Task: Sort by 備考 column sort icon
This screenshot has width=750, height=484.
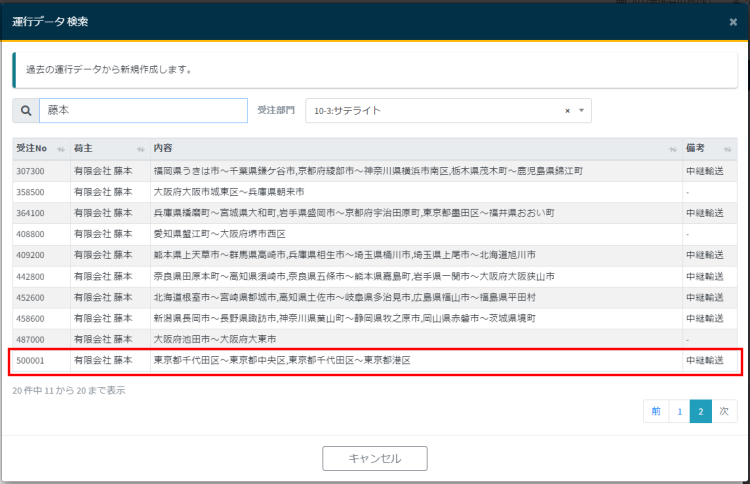Action: pos(727,148)
